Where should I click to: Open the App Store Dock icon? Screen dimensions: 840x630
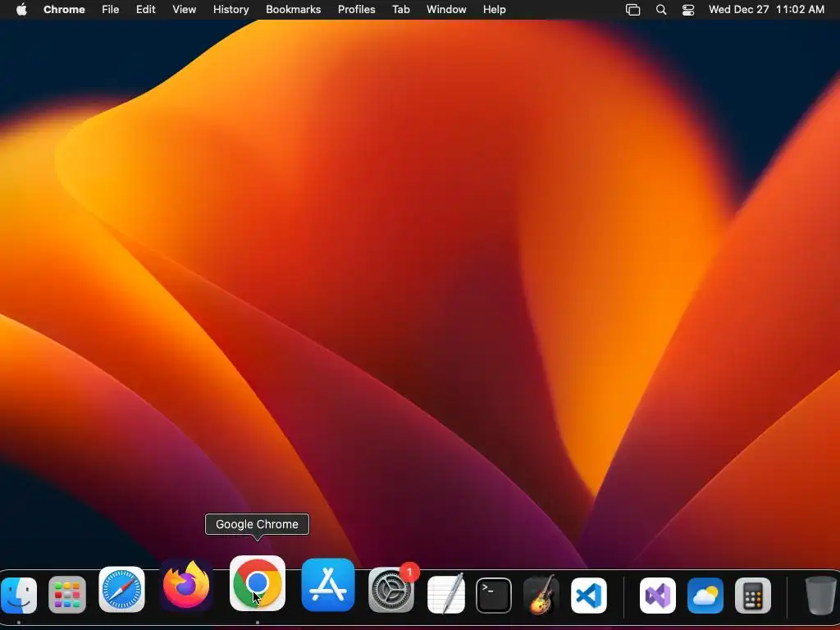point(328,585)
